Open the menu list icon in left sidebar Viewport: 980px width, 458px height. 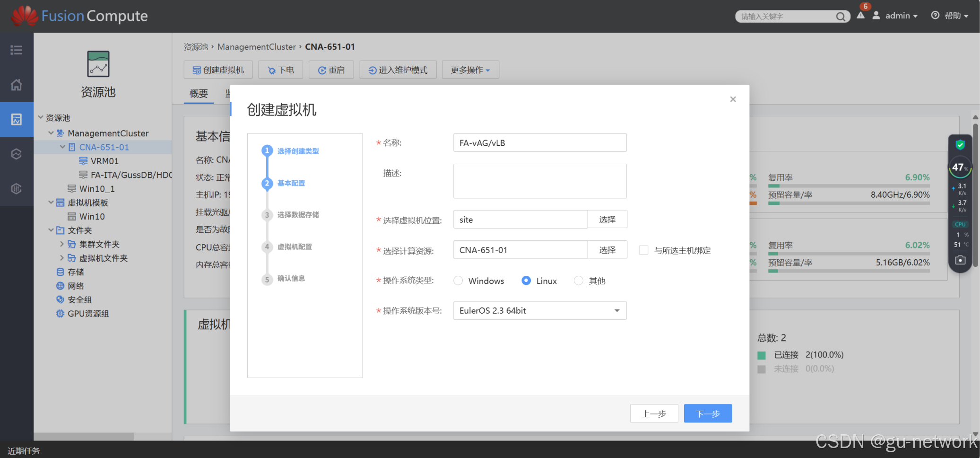[x=17, y=50]
